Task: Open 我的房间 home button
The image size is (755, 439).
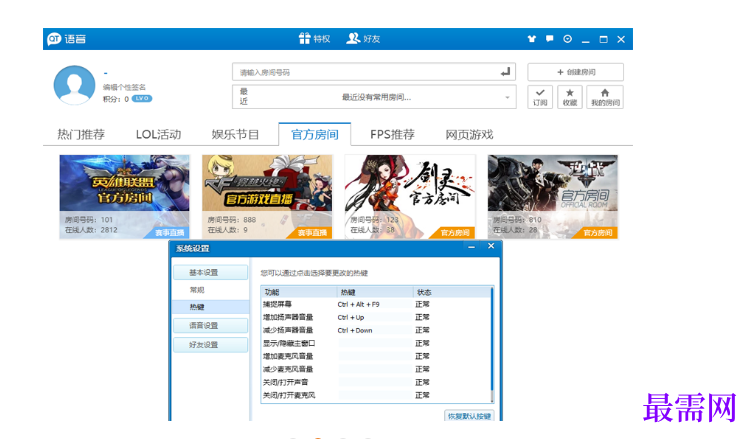Action: coord(605,97)
